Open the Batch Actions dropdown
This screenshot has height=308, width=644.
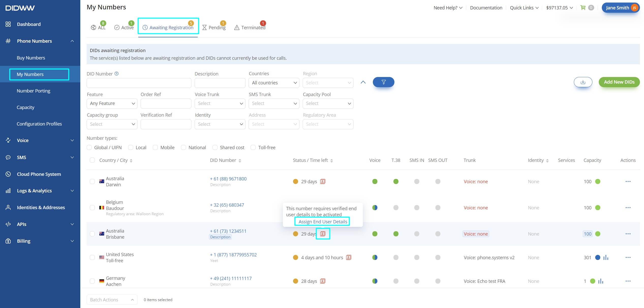(x=112, y=300)
